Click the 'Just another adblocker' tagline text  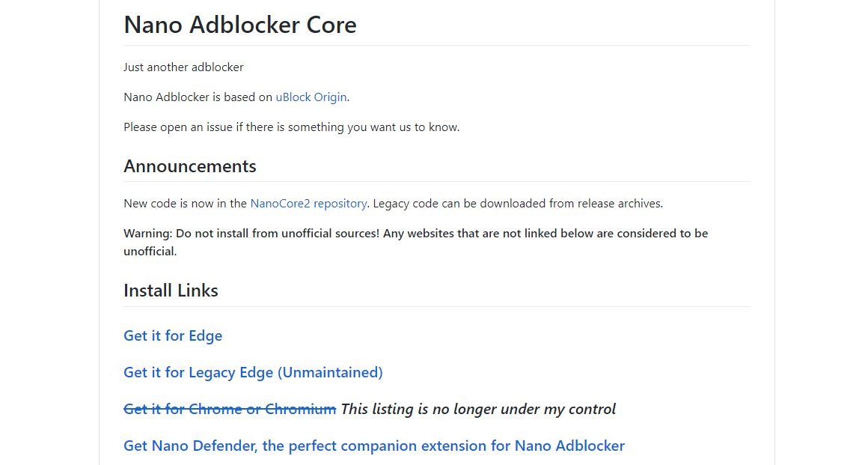183,67
